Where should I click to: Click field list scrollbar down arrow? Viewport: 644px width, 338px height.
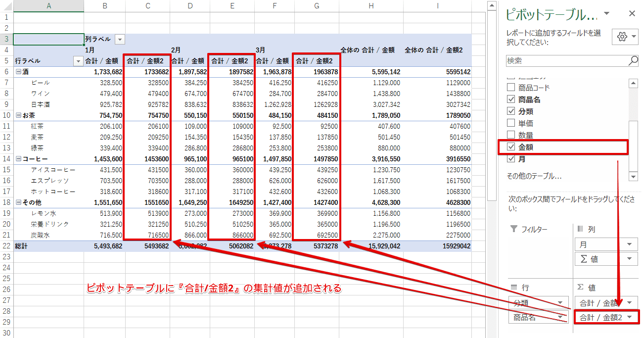(633, 176)
